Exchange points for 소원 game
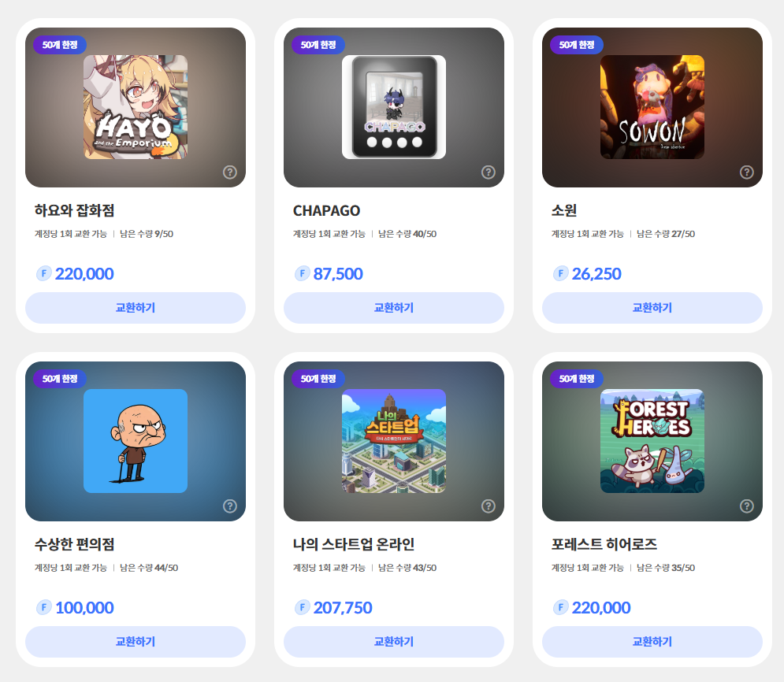 (652, 308)
